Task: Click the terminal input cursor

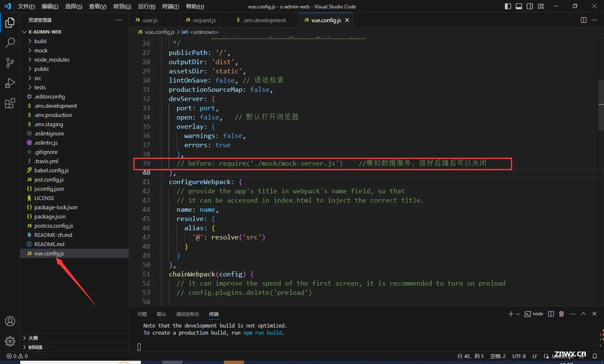Action: [x=139, y=347]
